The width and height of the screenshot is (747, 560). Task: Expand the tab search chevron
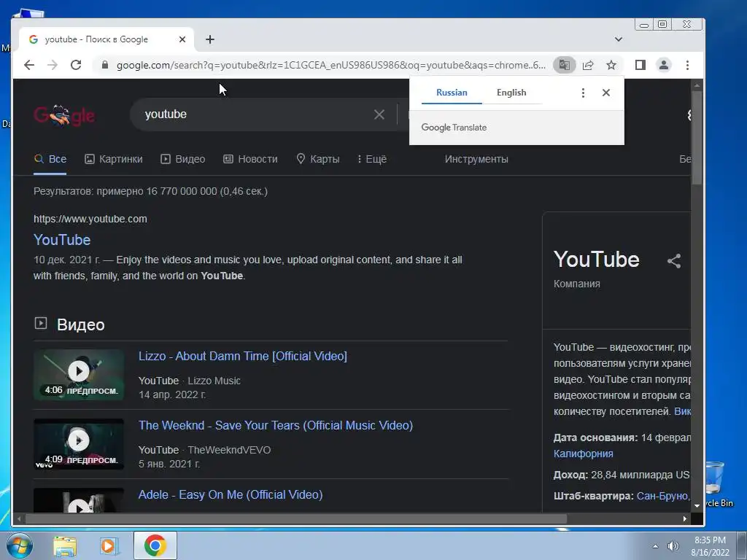pyautogui.click(x=619, y=39)
